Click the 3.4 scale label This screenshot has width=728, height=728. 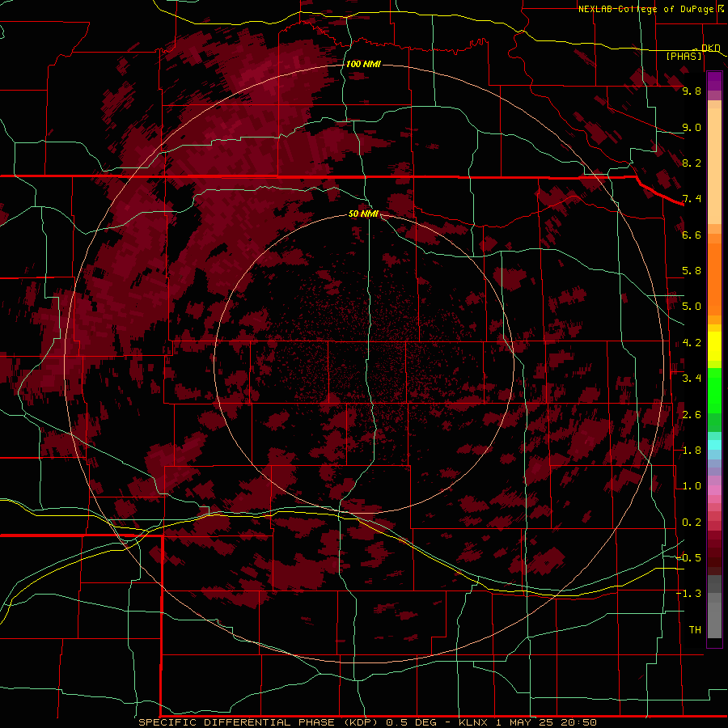click(x=692, y=379)
